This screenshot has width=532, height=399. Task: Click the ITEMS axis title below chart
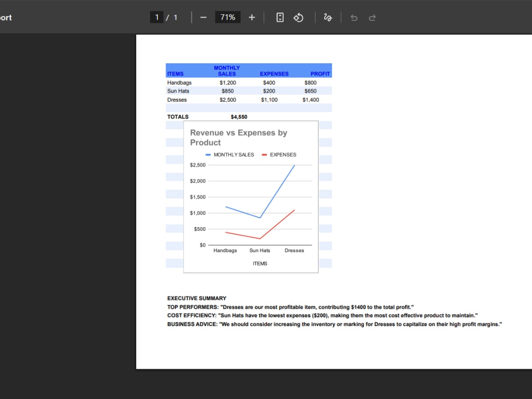[x=260, y=264]
